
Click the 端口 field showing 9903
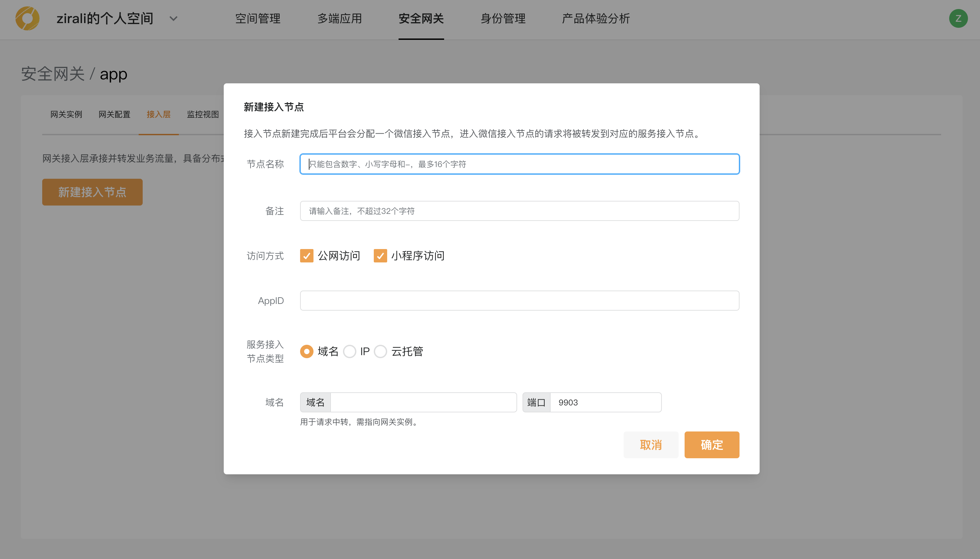click(x=605, y=402)
